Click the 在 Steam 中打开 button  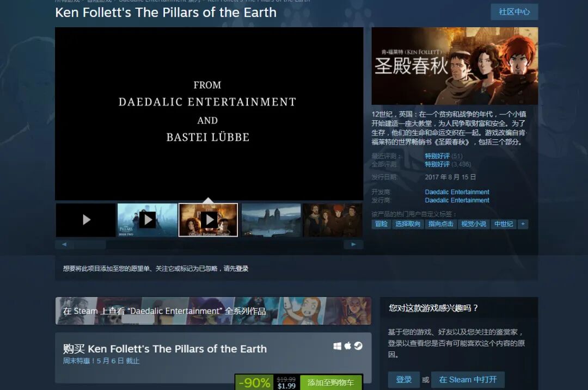(x=468, y=380)
